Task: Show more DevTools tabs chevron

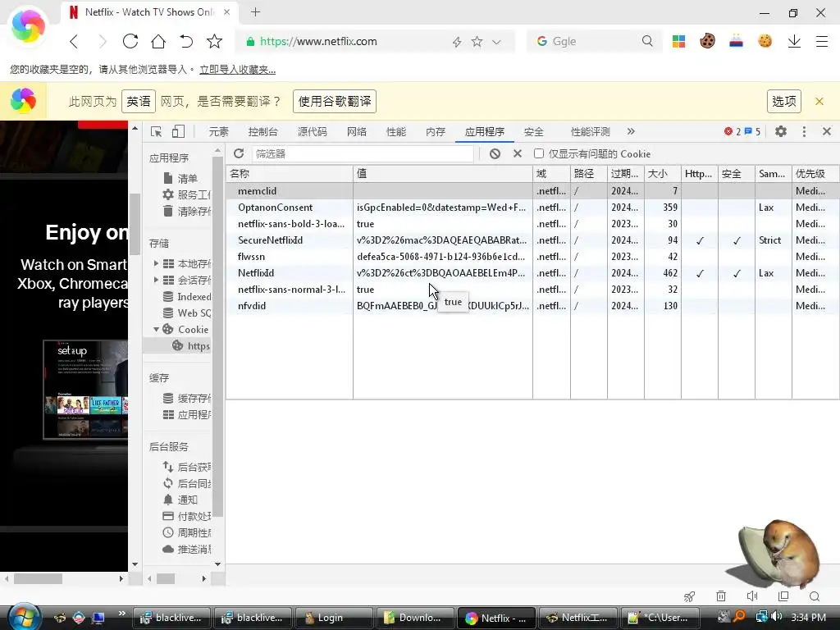Action: (631, 132)
